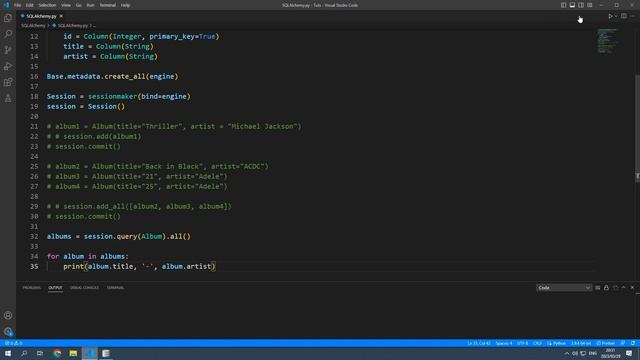The width and height of the screenshot is (640, 360).
Task: Open the Extensions view in activity bar
Action: 8,82
